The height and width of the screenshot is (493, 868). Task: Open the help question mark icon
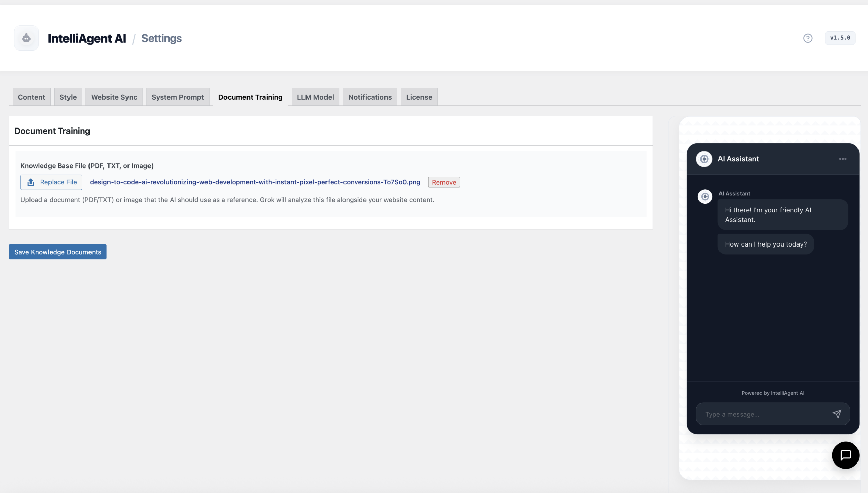click(x=808, y=38)
